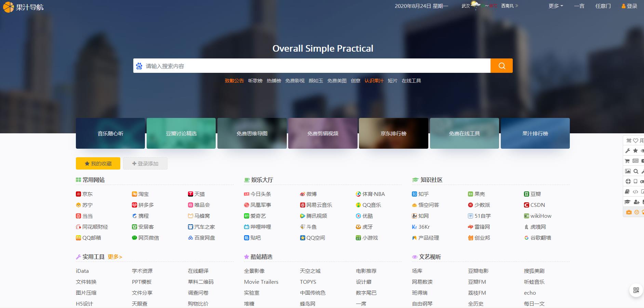Open the 免费在线工具 card

465,133
